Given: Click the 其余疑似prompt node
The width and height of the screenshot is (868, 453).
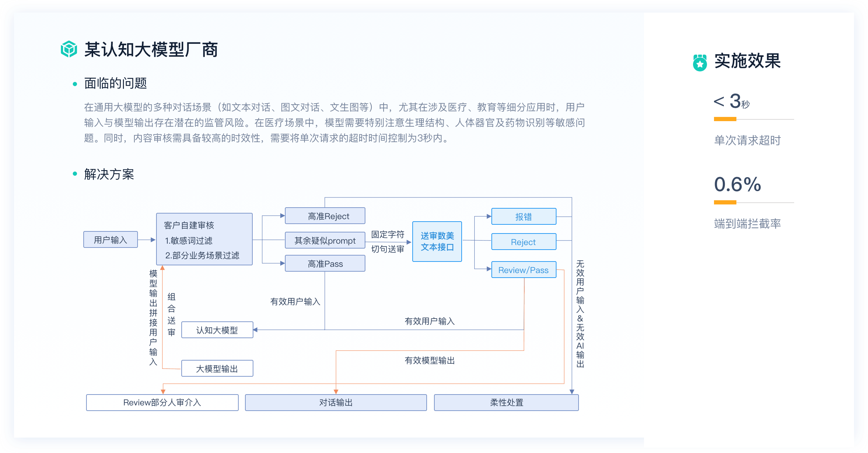Looking at the screenshot, I should 325,241.
